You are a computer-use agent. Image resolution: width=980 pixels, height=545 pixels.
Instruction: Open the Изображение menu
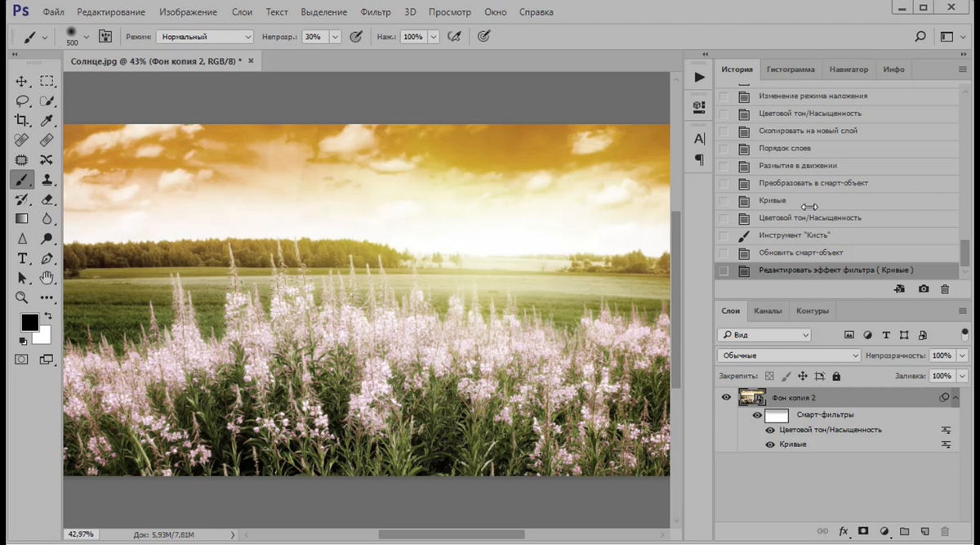188,12
